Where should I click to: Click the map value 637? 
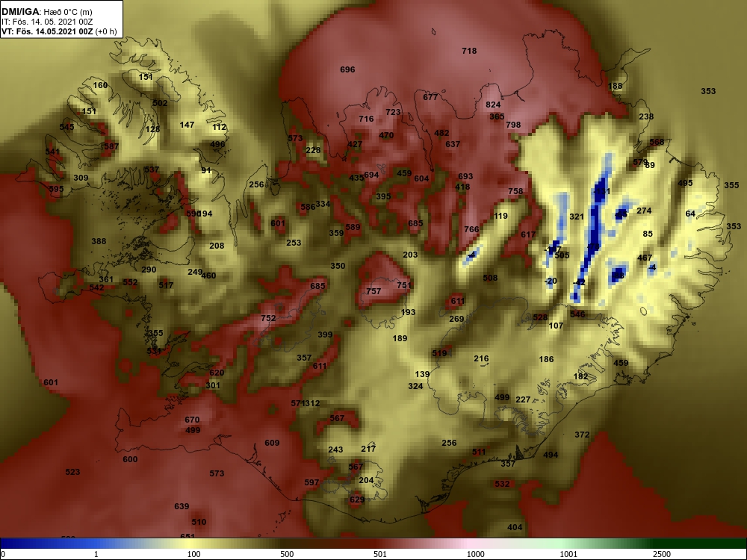point(453,144)
